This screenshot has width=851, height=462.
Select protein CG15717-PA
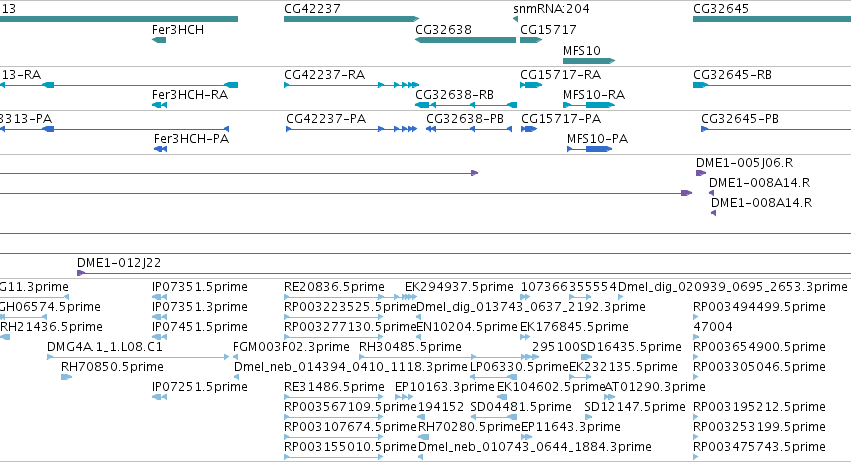[x=561, y=119]
